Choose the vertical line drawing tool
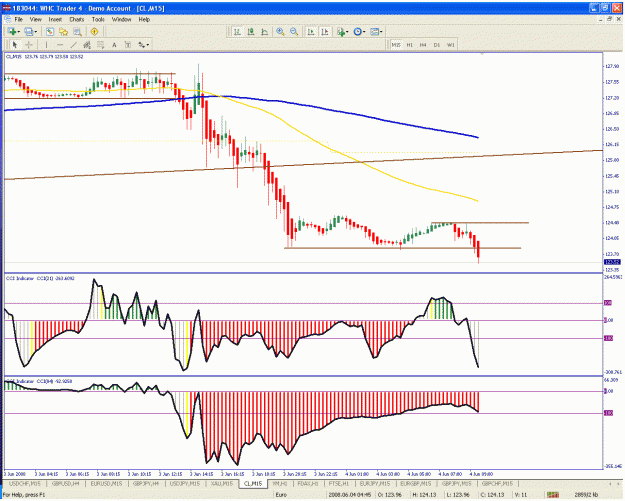 pyautogui.click(x=47, y=45)
